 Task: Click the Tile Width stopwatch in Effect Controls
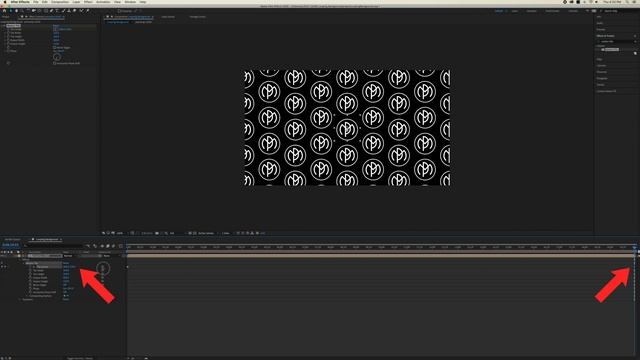8,33
